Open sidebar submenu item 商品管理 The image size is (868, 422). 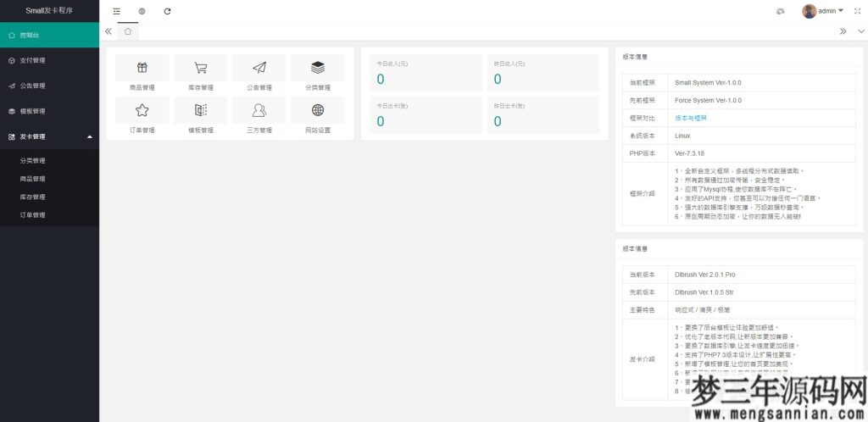coord(49,179)
